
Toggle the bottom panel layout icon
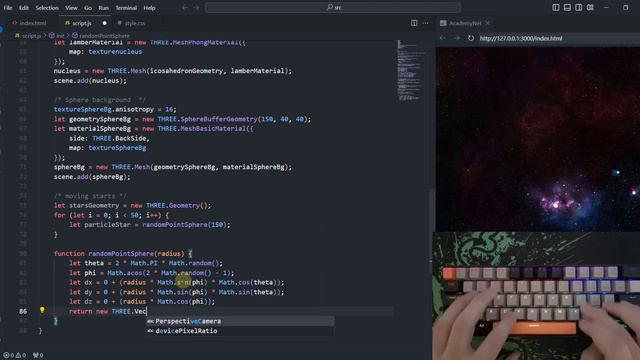pos(567,7)
